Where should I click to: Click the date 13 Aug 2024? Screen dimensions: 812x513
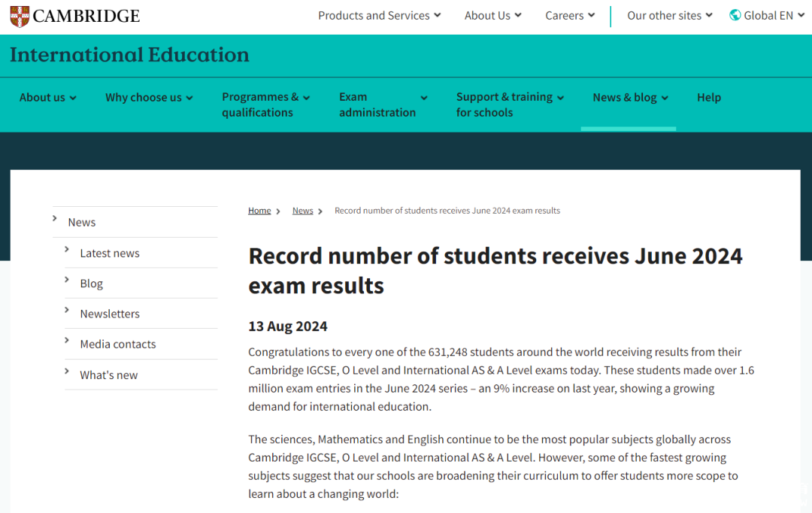[288, 326]
